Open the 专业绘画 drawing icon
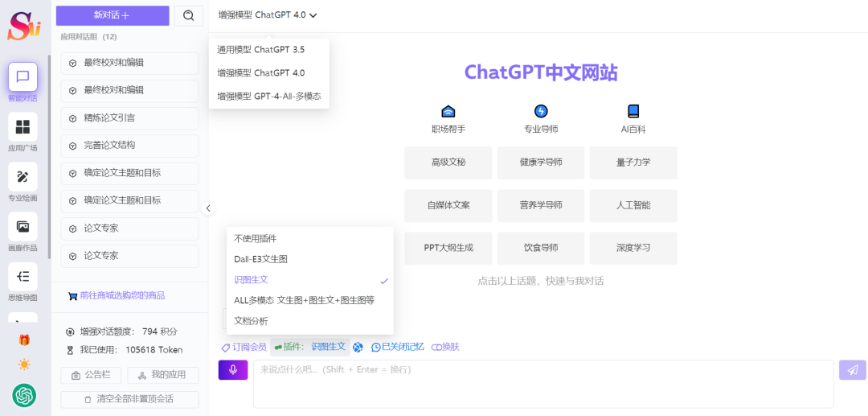The width and height of the screenshot is (868, 416). 23,177
